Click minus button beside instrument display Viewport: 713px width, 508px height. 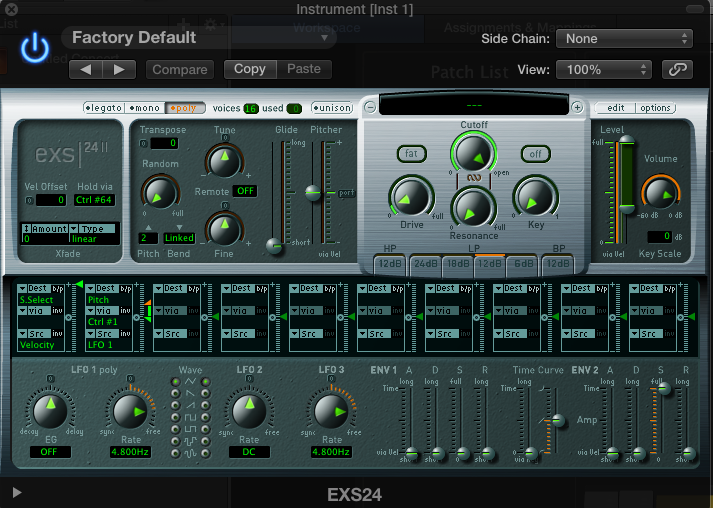[x=370, y=107]
